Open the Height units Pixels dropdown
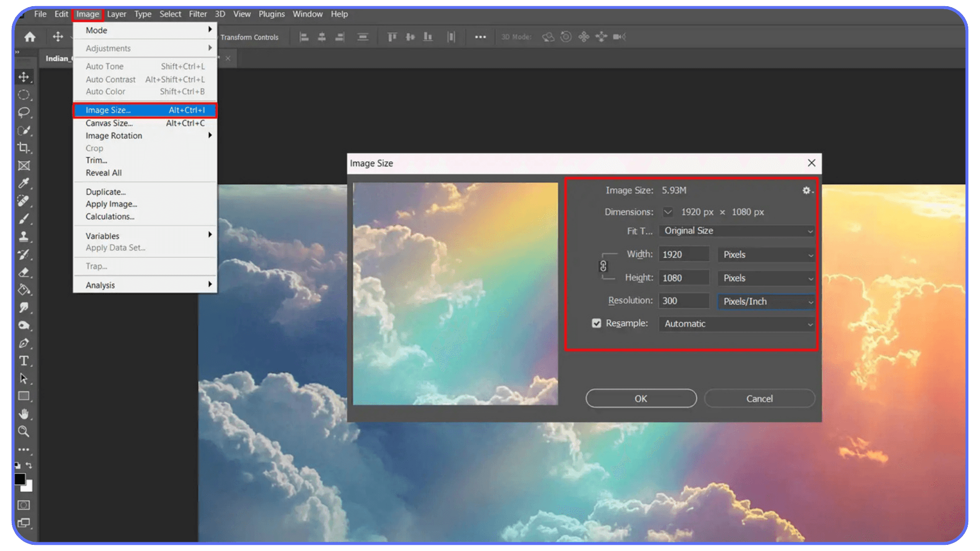 (x=766, y=278)
